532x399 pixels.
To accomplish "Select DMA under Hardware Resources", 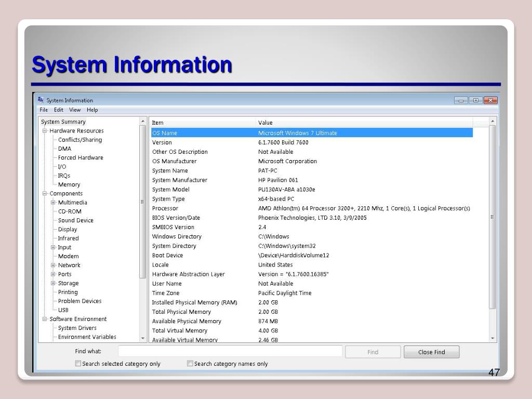I will (64, 149).
